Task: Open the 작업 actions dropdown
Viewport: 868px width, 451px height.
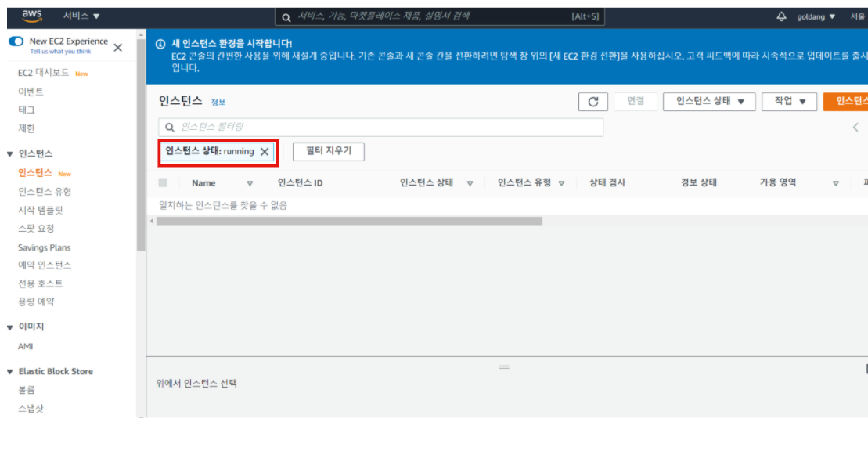Action: point(789,101)
